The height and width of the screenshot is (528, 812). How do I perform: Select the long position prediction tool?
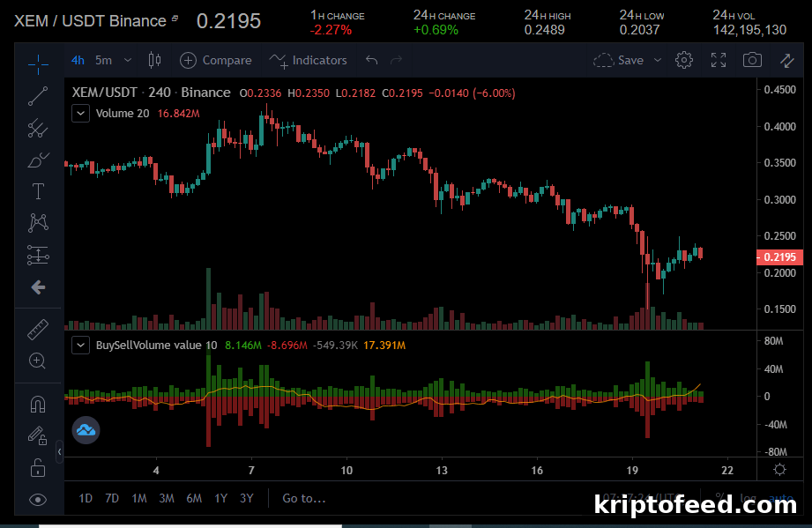click(x=38, y=256)
